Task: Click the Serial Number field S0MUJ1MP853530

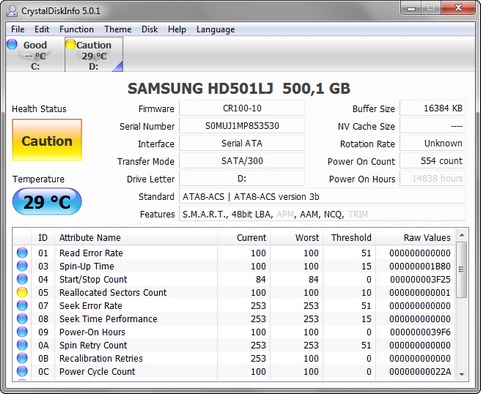Action: pos(242,126)
